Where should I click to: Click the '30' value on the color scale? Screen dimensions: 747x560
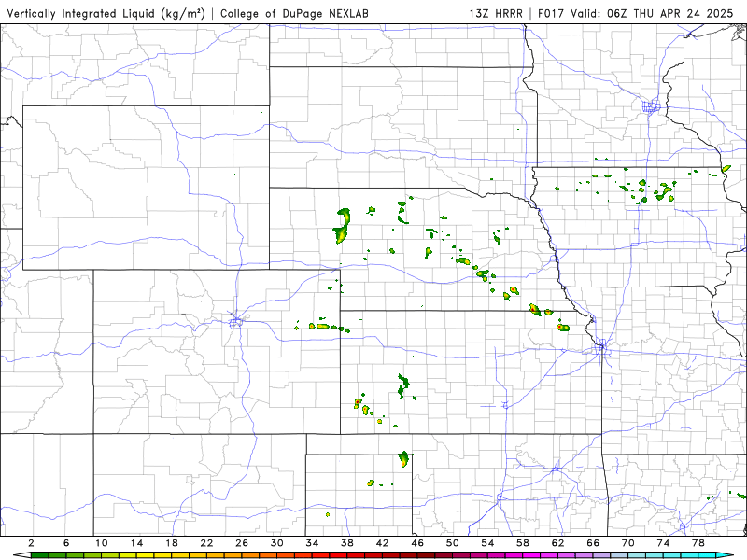pyautogui.click(x=277, y=543)
